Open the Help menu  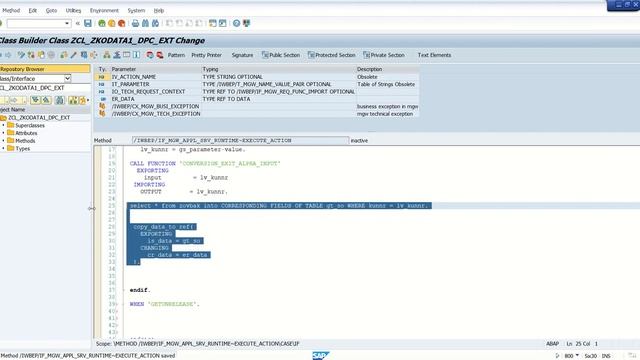(x=159, y=10)
